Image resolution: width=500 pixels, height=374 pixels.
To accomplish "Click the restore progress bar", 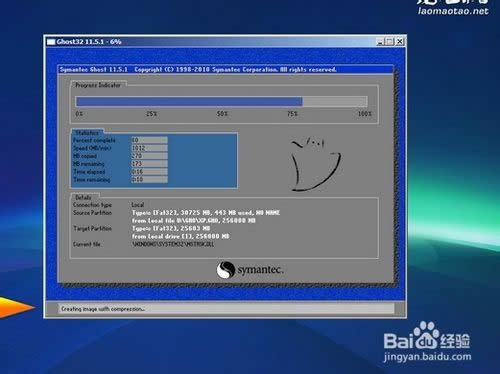I will pyautogui.click(x=222, y=101).
